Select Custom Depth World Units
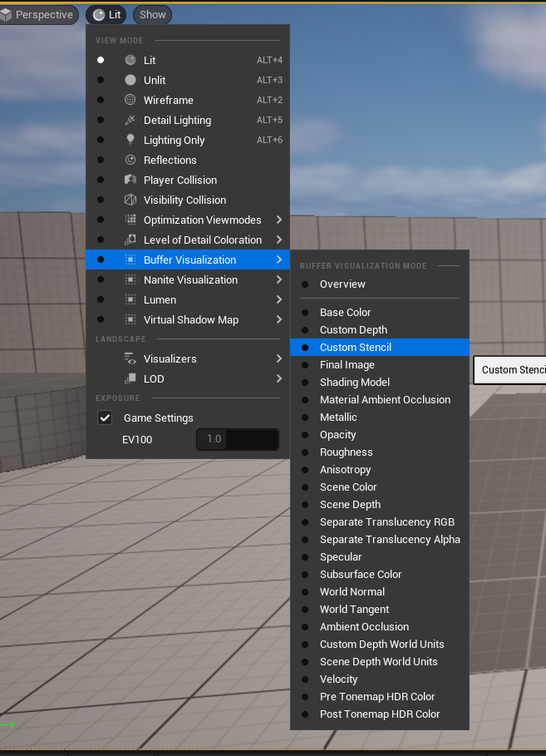The height and width of the screenshot is (756, 546). 380,645
